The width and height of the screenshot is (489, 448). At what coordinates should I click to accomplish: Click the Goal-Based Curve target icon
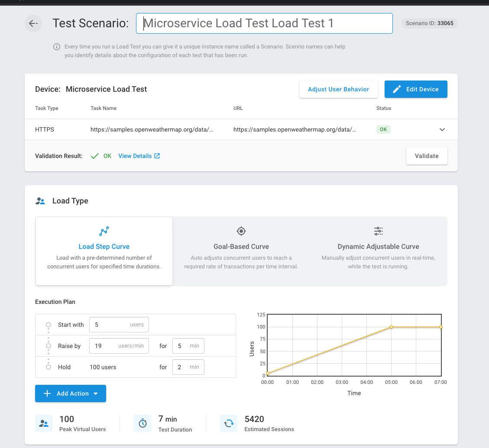[241, 231]
